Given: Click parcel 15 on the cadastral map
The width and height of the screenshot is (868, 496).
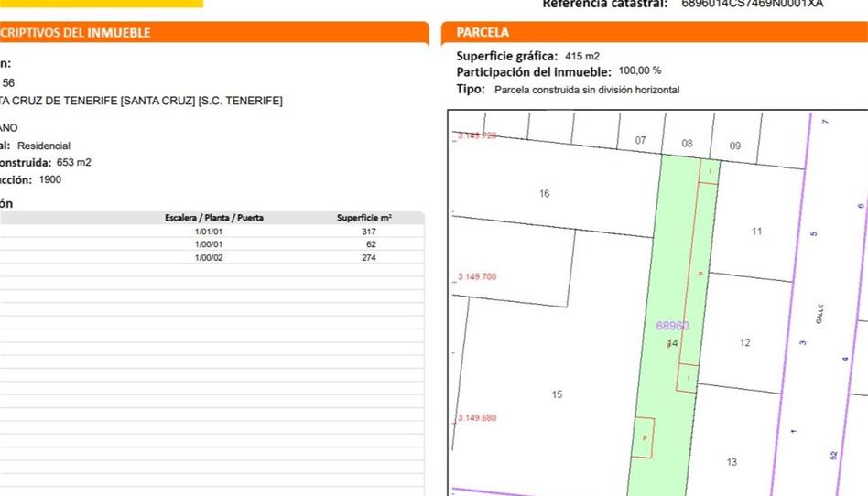Looking at the screenshot, I should point(557,394).
